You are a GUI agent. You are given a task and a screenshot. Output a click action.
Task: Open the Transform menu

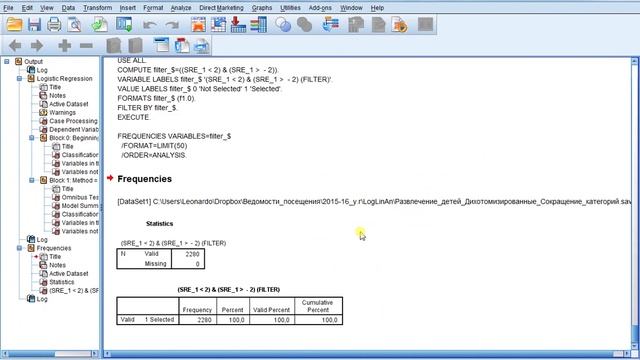click(98, 8)
